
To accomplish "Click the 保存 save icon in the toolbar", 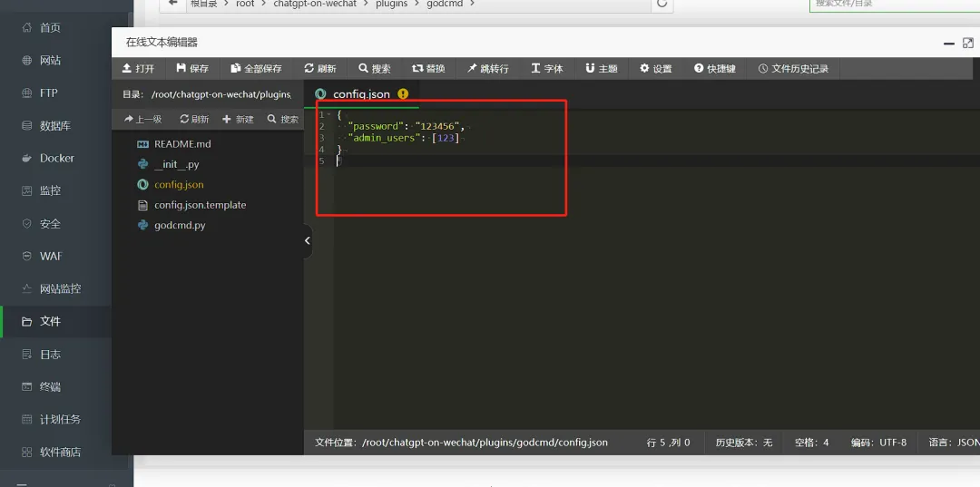I will tap(181, 68).
